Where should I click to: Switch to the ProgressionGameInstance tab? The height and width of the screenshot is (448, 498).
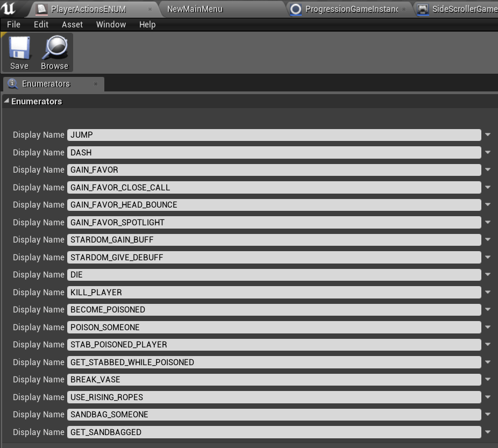[x=351, y=9]
